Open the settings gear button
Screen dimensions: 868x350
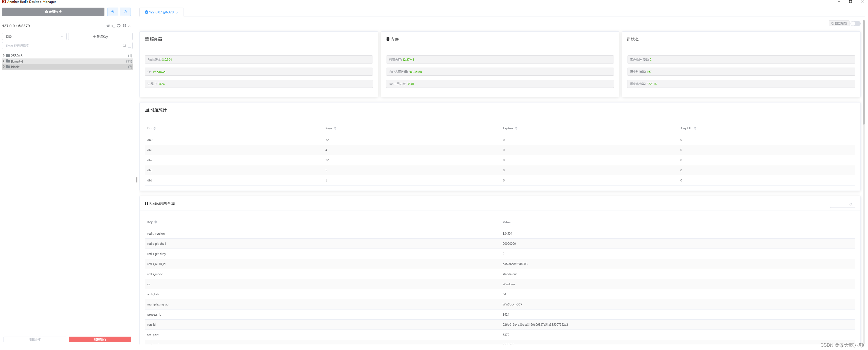pyautogui.click(x=113, y=12)
